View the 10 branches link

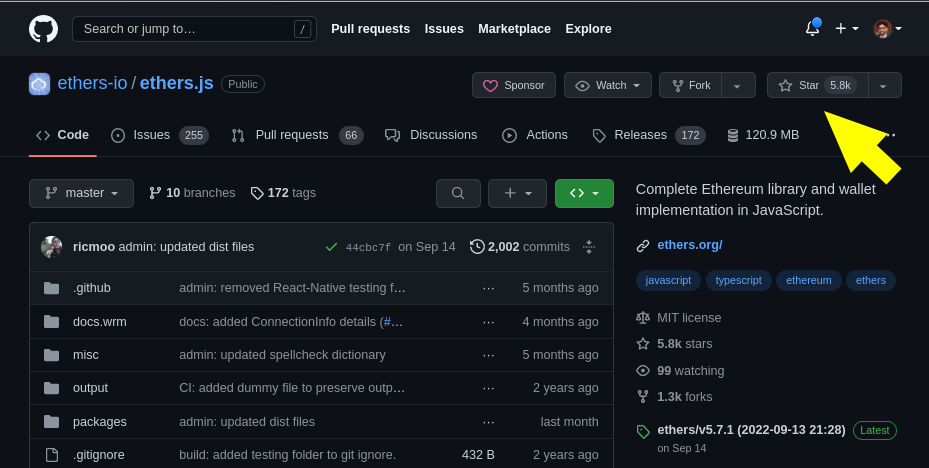pos(192,193)
